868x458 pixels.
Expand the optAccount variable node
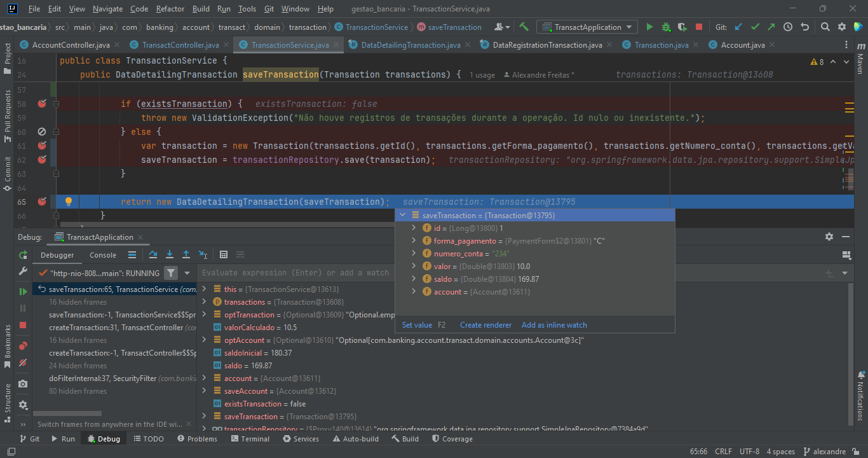(x=204, y=340)
